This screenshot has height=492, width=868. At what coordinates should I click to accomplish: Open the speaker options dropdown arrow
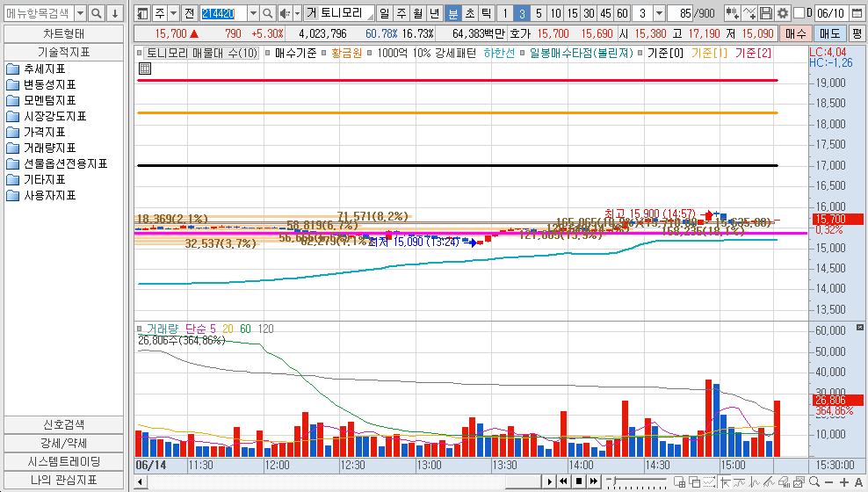click(x=297, y=13)
